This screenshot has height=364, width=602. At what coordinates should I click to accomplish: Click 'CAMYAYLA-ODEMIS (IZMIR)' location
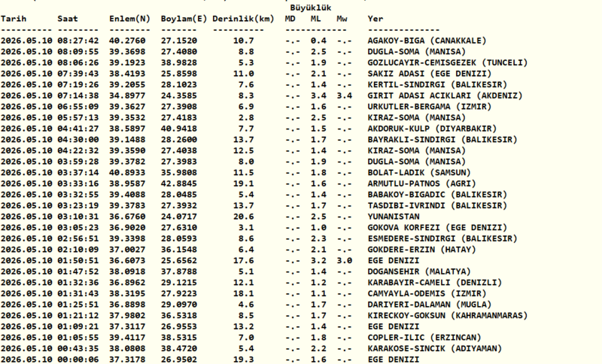tap(427, 294)
